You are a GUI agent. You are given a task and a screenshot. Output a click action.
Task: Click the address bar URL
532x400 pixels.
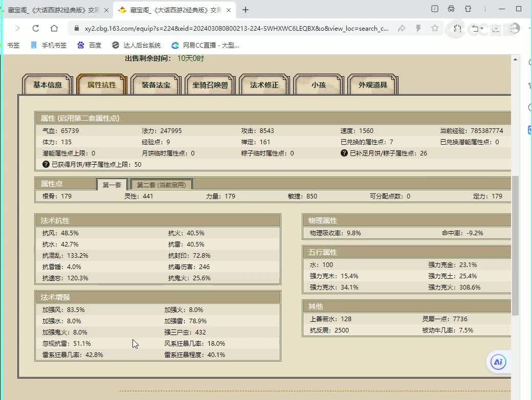[236, 29]
